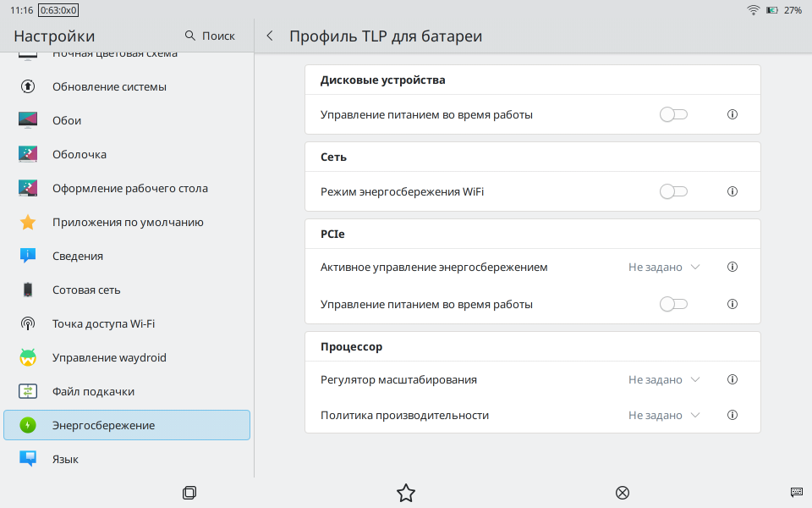Open the virtual keyboard icon in the bottom corner
812x508 pixels.
[796, 492]
